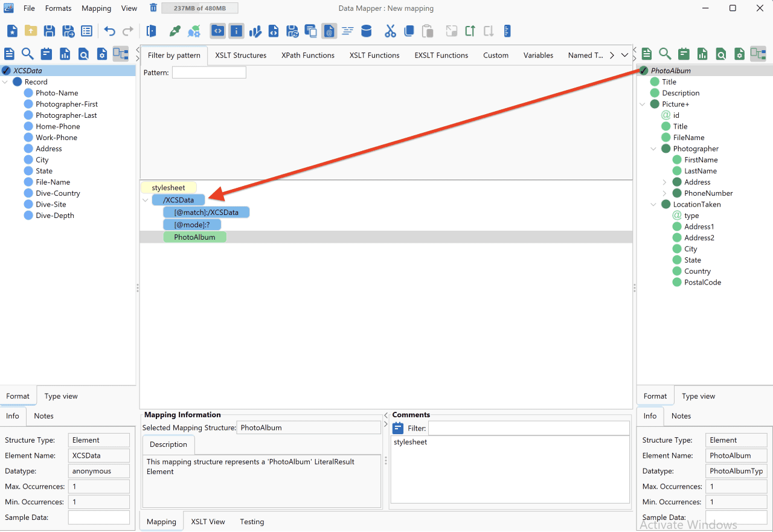Select the EXSLT Functions tab
773x532 pixels.
[441, 55]
